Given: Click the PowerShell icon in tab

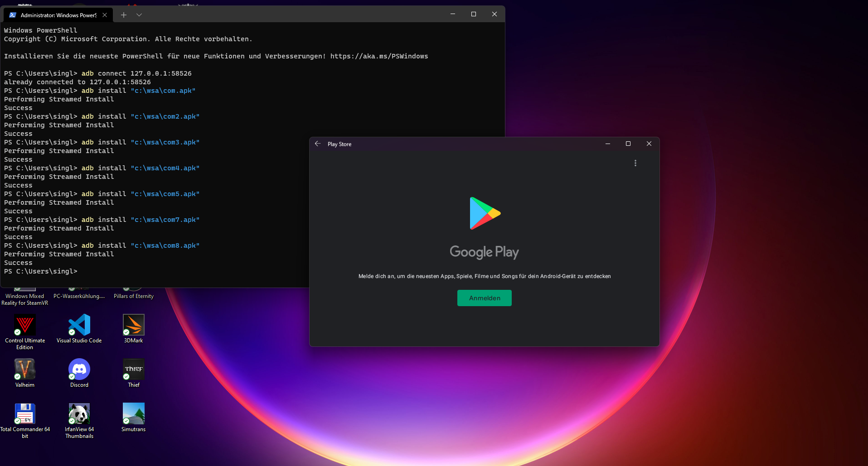Looking at the screenshot, I should 13,15.
